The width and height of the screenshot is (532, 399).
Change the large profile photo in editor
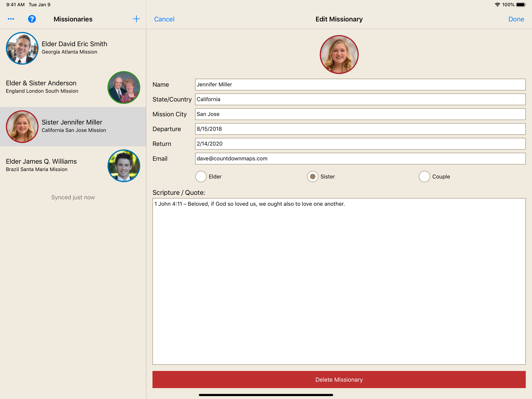click(339, 54)
